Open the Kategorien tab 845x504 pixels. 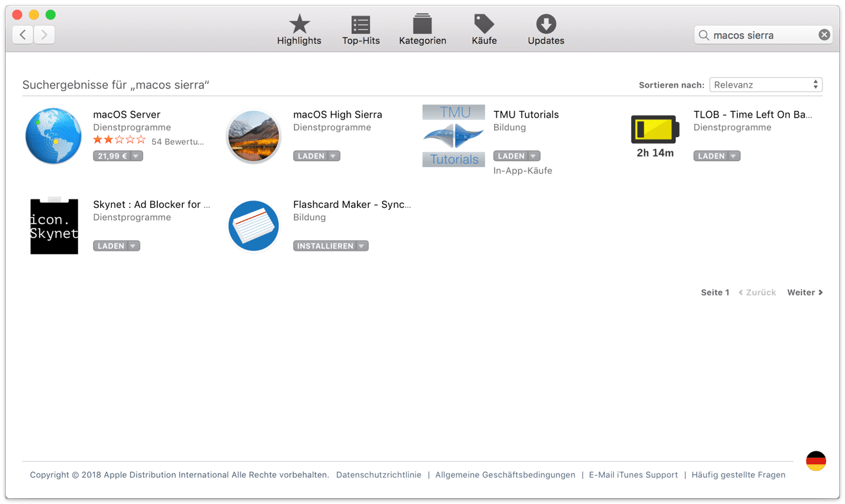[422, 30]
